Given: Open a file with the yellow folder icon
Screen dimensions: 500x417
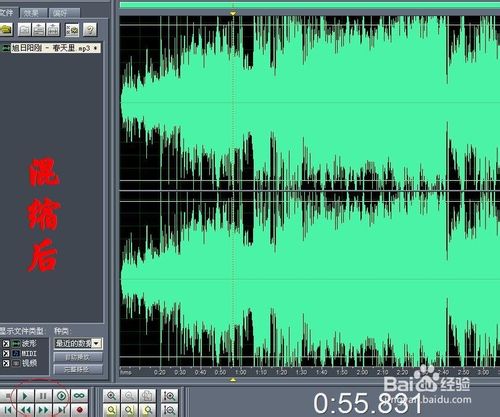Looking at the screenshot, I should click(x=6, y=30).
